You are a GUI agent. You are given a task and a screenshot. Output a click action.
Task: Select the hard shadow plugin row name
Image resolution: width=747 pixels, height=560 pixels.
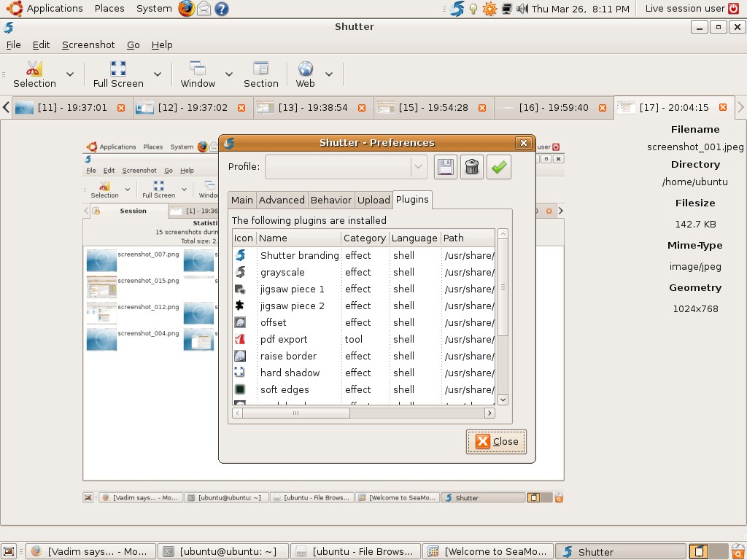pyautogui.click(x=290, y=373)
